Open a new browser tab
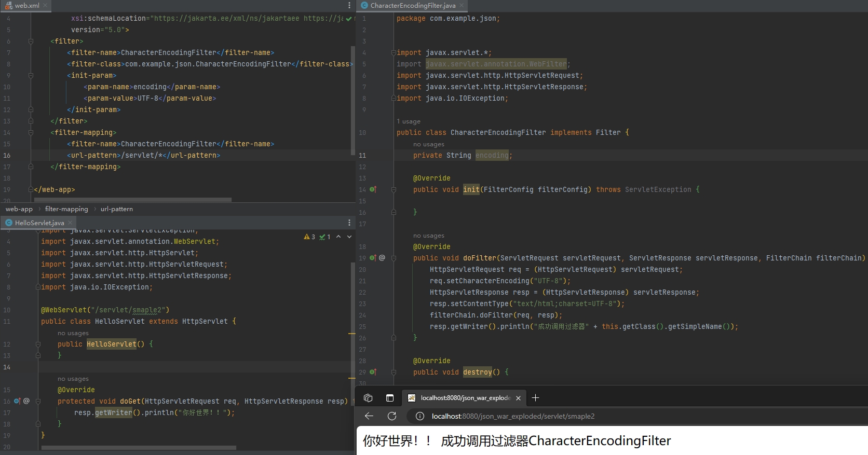This screenshot has width=868, height=455. (x=536, y=398)
